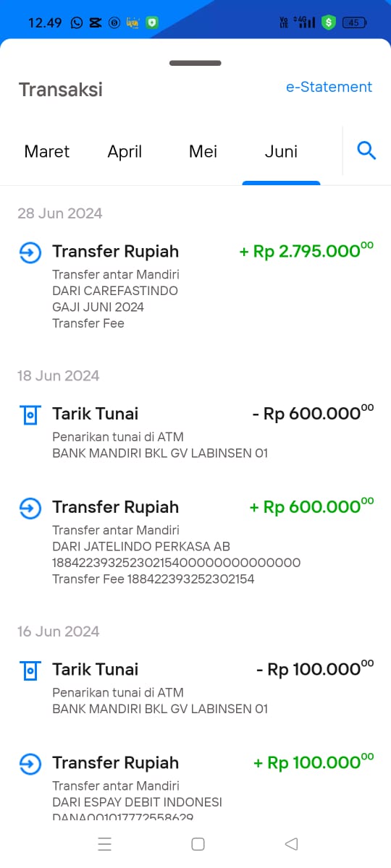
Task: Open WhatsApp notification in status bar
Action: point(77,22)
